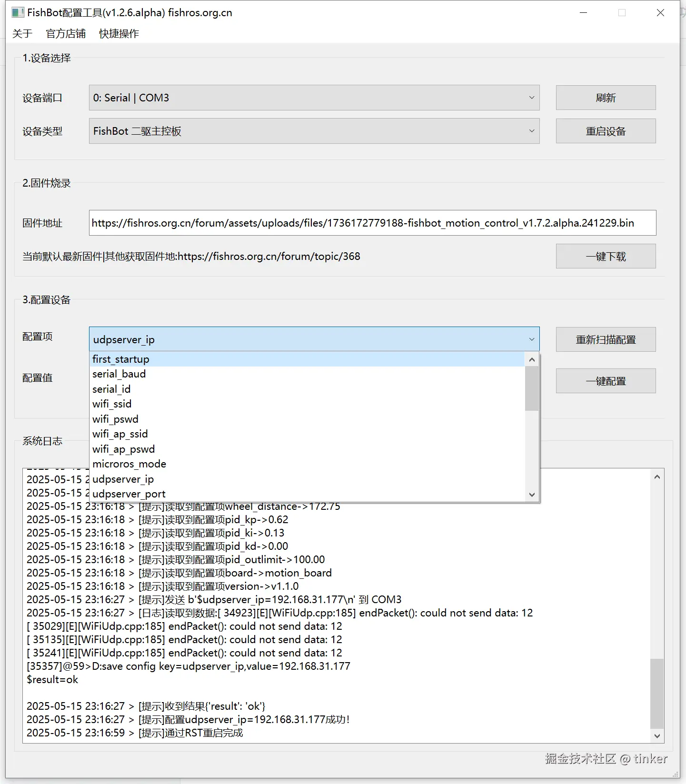Collapse the 配置项 udpserver_ip combo box
The image size is (686, 784).
pos(314,339)
